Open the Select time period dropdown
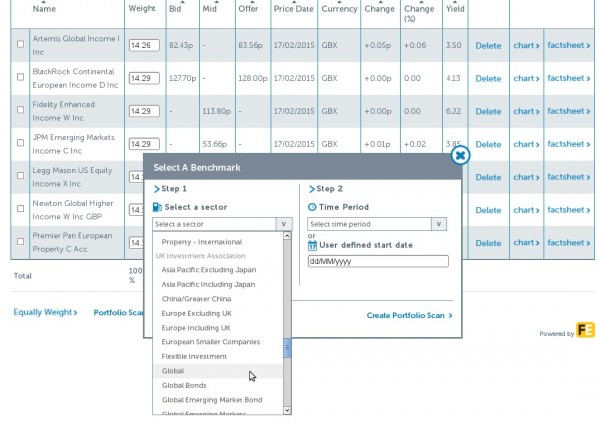 click(x=377, y=224)
